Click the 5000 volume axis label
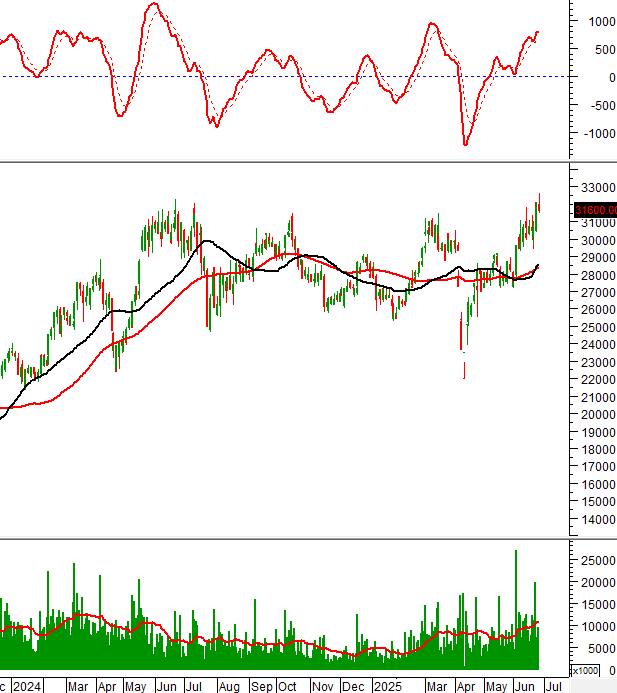 [601, 649]
